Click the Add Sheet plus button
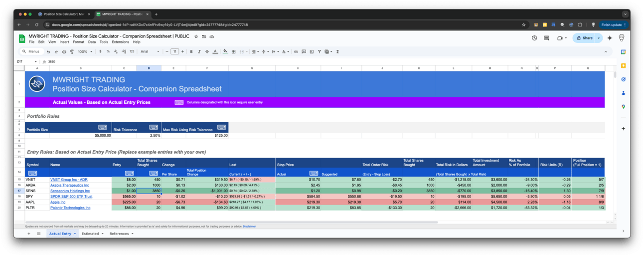The height and width of the screenshot is (256, 644). click(x=28, y=234)
